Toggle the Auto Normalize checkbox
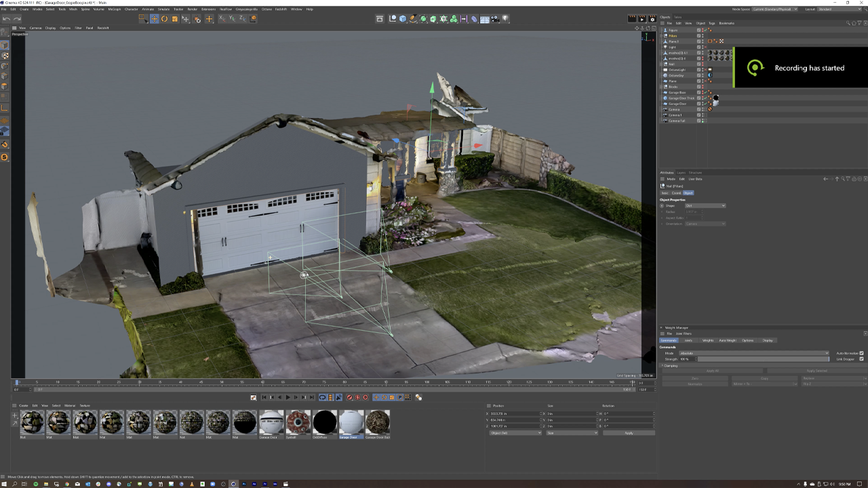 (x=861, y=353)
